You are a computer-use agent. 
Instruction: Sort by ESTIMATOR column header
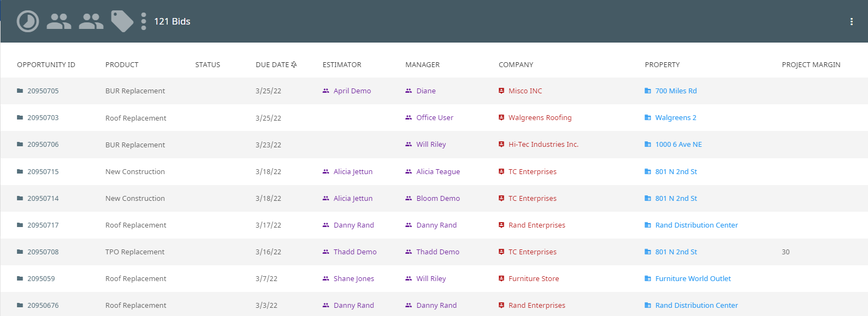click(342, 64)
